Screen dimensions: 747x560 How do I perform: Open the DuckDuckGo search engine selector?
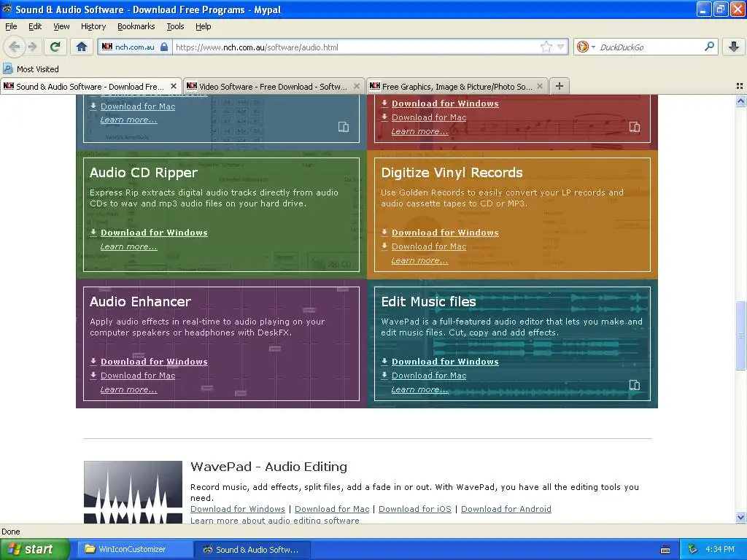(x=586, y=47)
